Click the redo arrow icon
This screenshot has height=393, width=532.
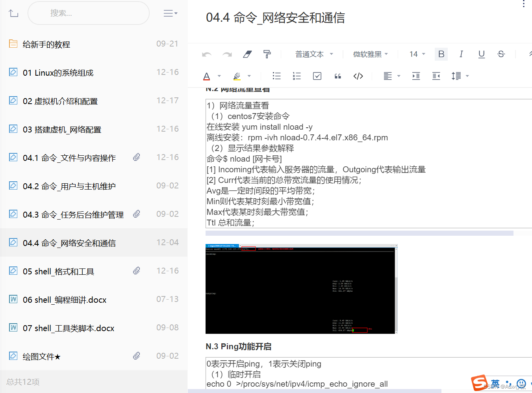[227, 54]
